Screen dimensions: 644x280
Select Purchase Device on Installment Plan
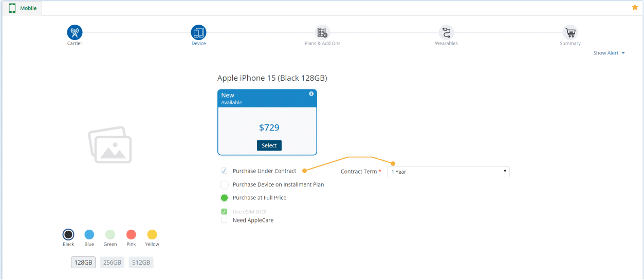pos(224,184)
